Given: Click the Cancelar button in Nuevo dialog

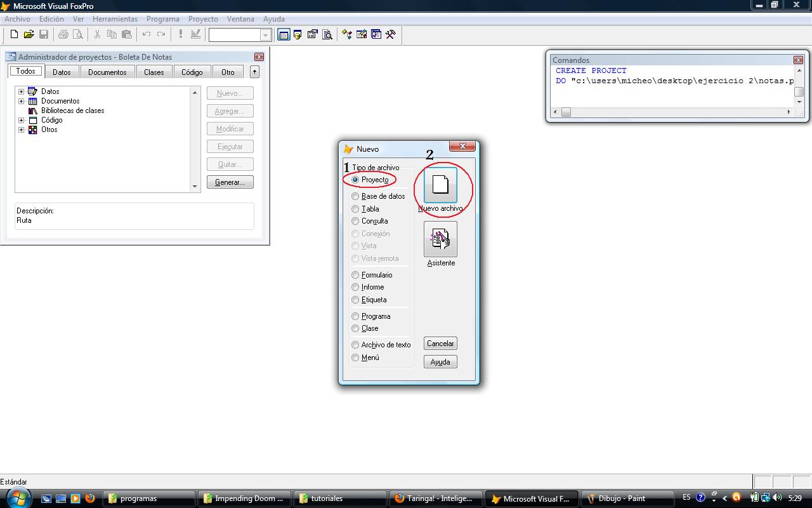Looking at the screenshot, I should 440,344.
